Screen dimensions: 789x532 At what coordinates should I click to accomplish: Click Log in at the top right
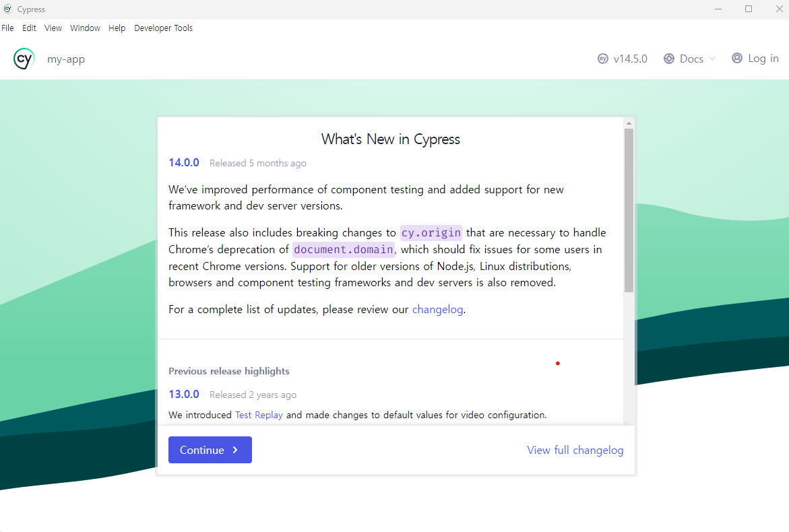coord(755,59)
